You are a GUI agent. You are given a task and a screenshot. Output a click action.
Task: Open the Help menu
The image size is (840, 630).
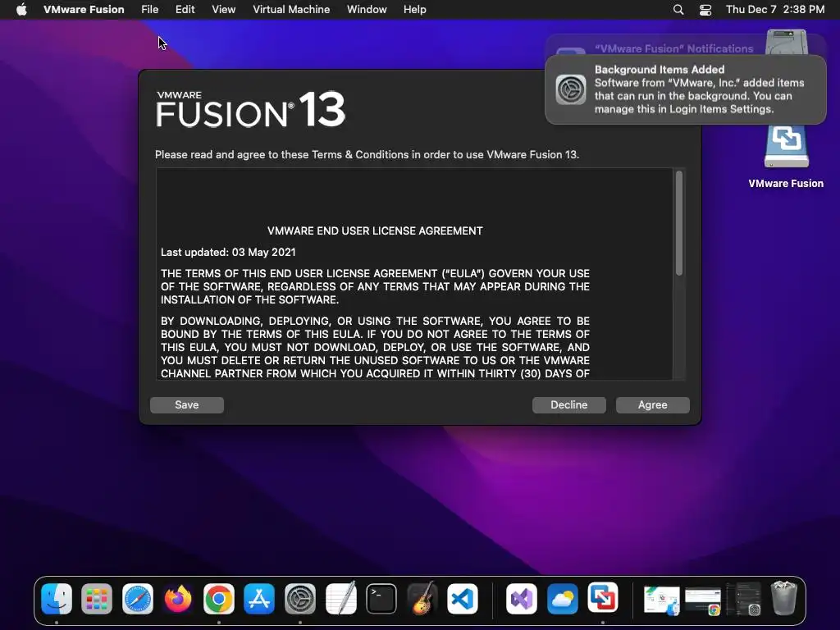click(x=414, y=10)
